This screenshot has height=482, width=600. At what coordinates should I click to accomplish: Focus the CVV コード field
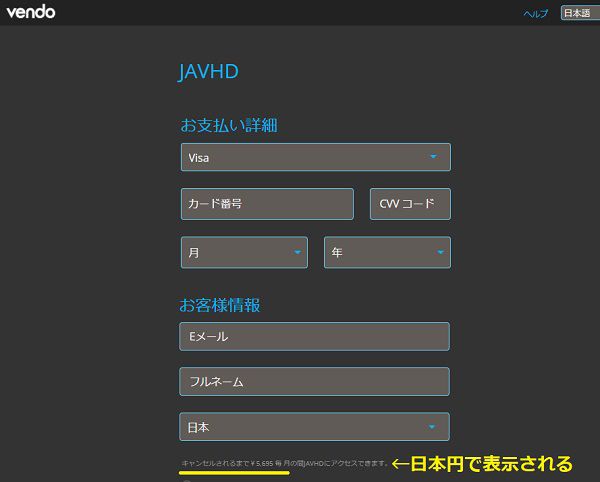click(410, 204)
